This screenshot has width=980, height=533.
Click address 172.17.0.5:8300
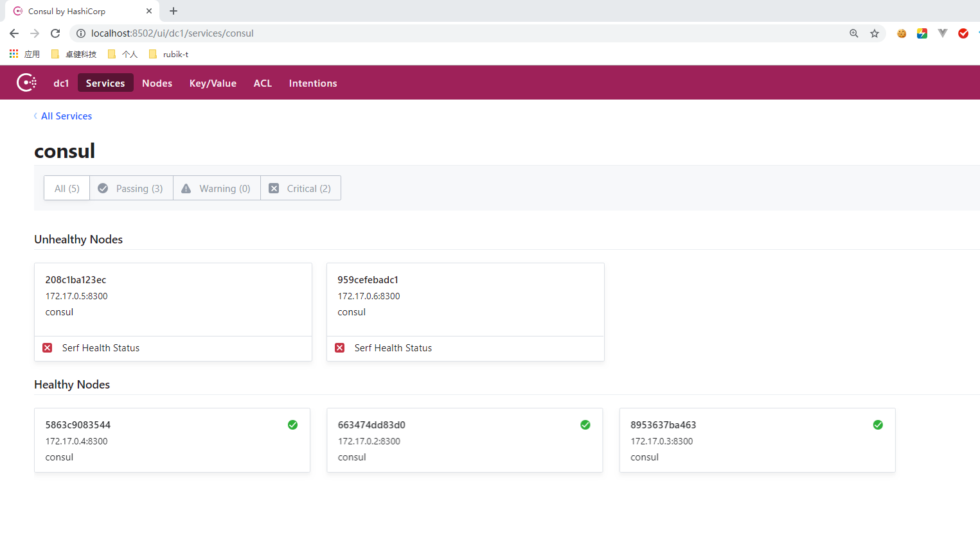click(76, 296)
